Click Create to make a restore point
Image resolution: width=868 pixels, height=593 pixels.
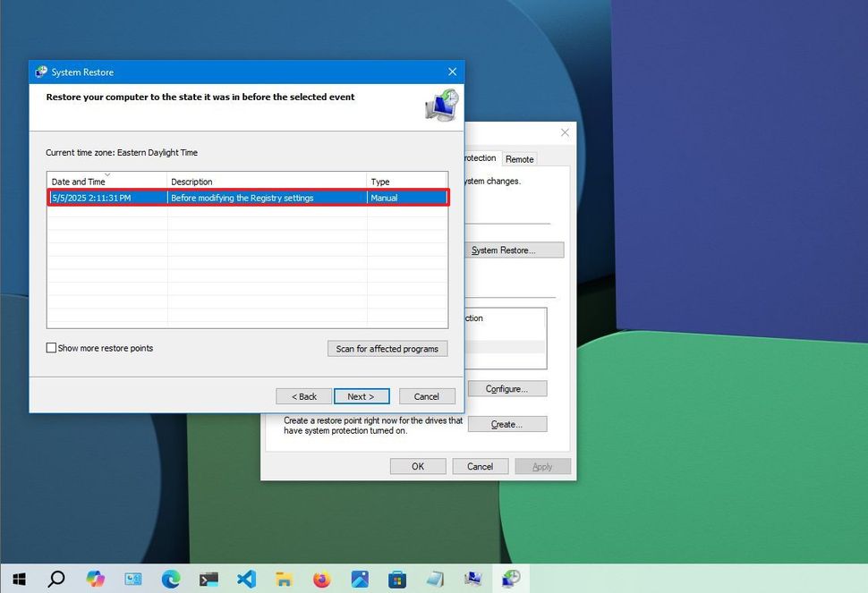point(506,423)
